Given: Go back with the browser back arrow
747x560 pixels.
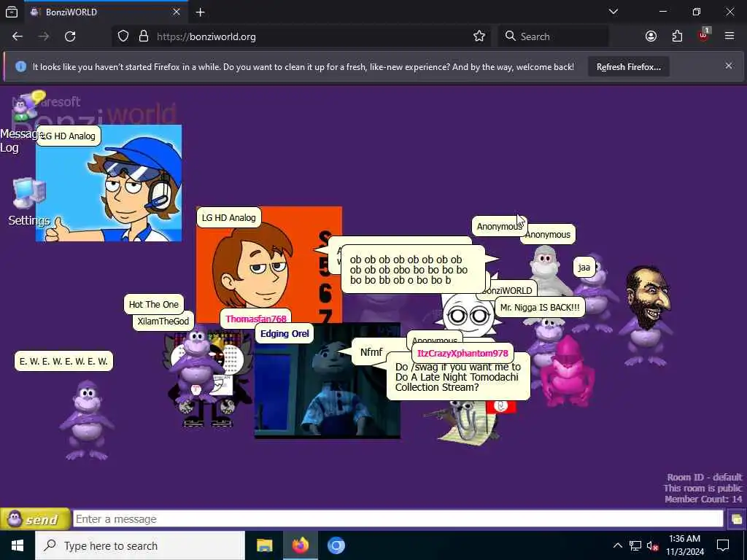Looking at the screenshot, I should (x=18, y=36).
